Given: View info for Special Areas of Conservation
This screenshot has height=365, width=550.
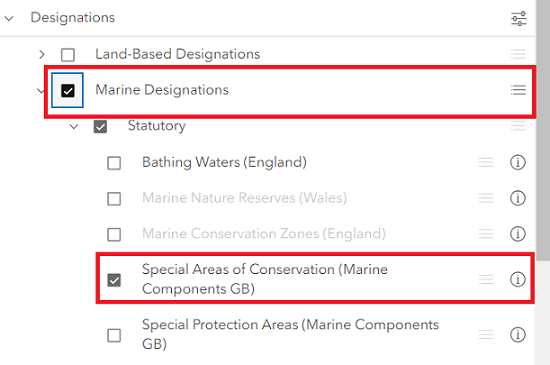Looking at the screenshot, I should coord(517,279).
